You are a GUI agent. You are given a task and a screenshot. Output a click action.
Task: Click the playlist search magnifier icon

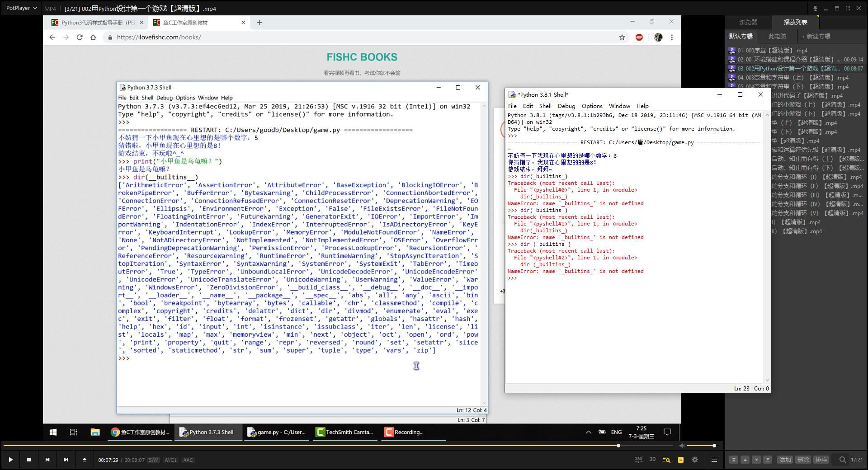(x=842, y=460)
